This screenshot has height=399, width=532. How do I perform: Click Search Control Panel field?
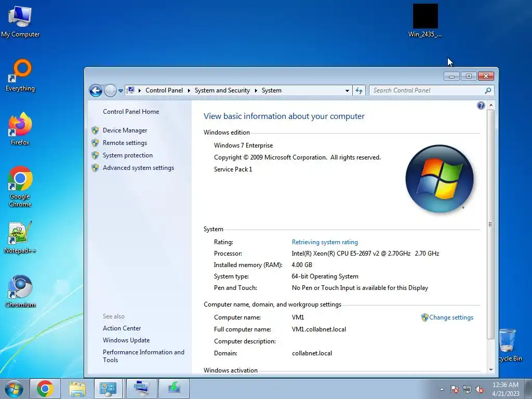pyautogui.click(x=428, y=90)
